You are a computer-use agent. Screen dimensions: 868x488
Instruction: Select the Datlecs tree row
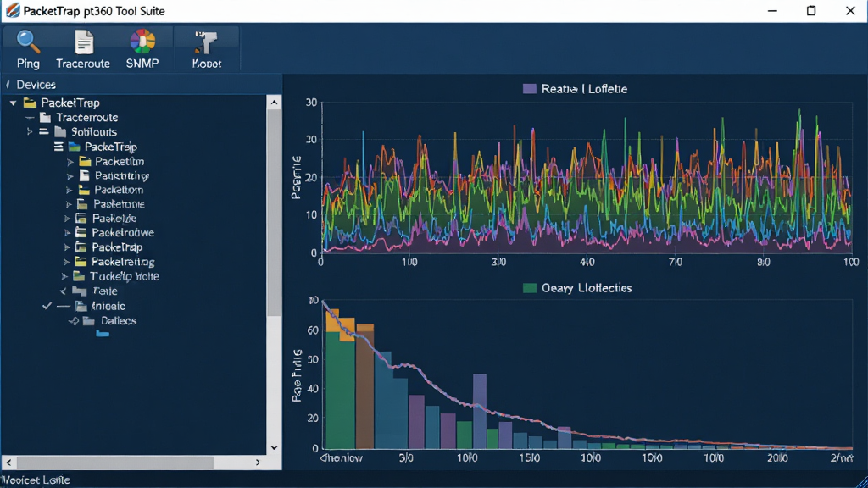coord(119,321)
